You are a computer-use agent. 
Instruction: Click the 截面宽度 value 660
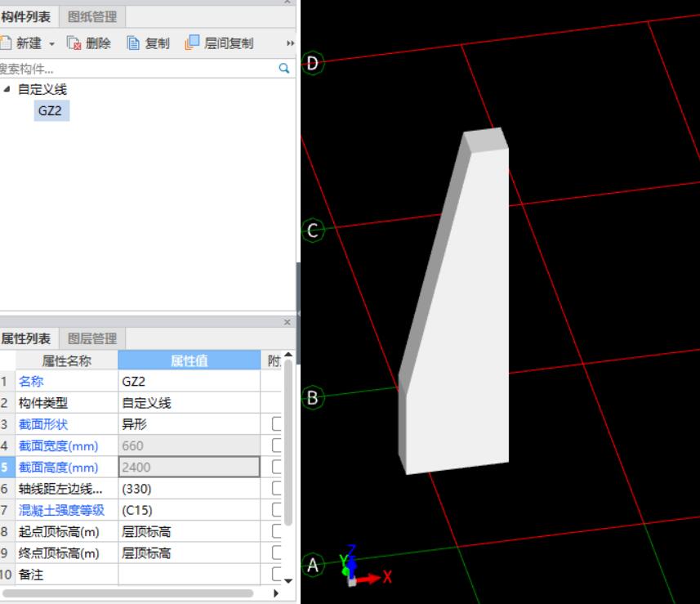pyautogui.click(x=189, y=446)
